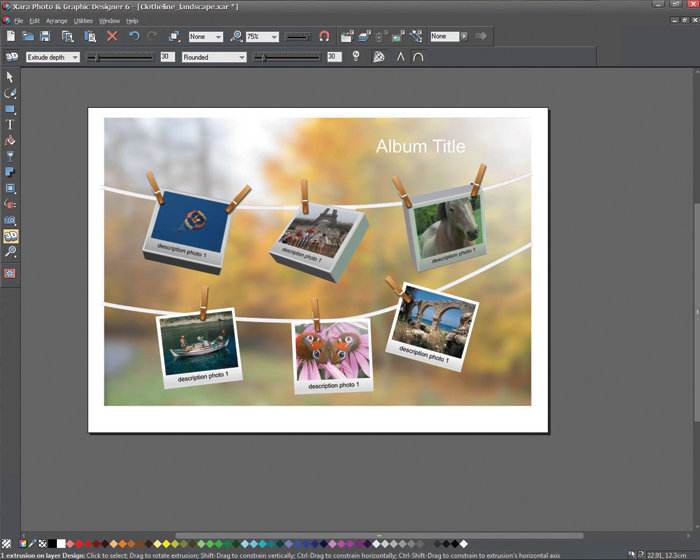Screen dimensions: 700x560
Task: Click the horse photo thumbnail
Action: point(448,227)
